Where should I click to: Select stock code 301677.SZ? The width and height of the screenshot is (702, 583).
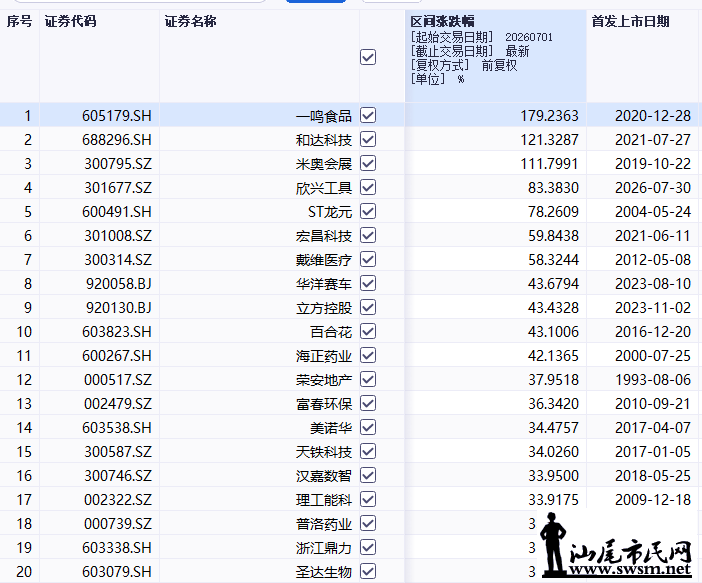(118, 188)
